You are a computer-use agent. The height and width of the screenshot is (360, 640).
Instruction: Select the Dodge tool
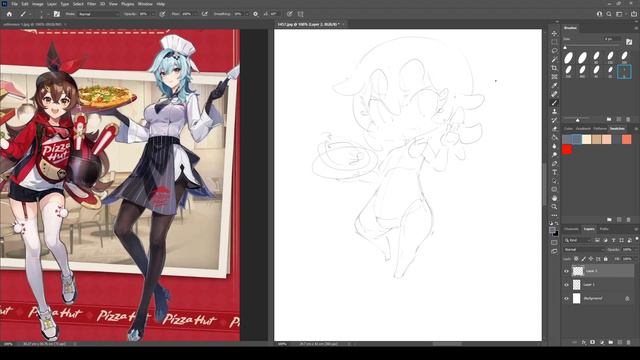pyautogui.click(x=554, y=155)
